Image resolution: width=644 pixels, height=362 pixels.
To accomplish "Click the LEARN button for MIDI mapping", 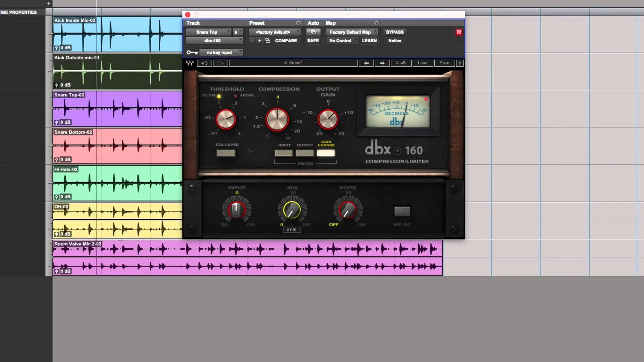I will [369, 41].
